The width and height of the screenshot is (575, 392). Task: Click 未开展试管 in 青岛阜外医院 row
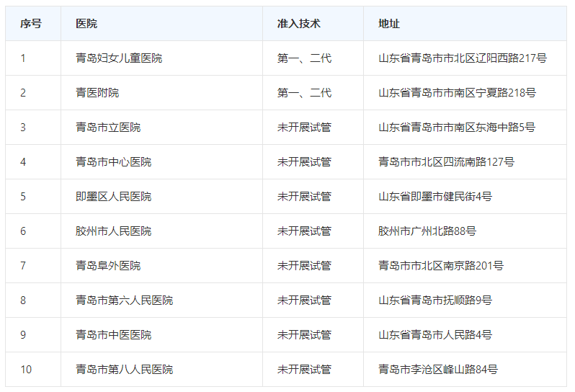(304, 265)
